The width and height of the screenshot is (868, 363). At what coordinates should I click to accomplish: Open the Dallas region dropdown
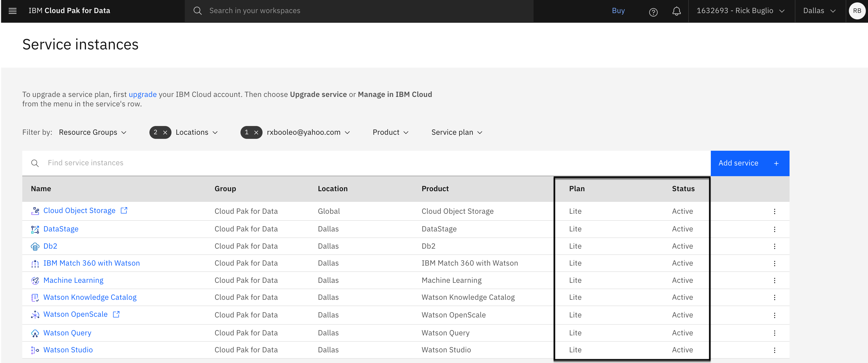819,11
